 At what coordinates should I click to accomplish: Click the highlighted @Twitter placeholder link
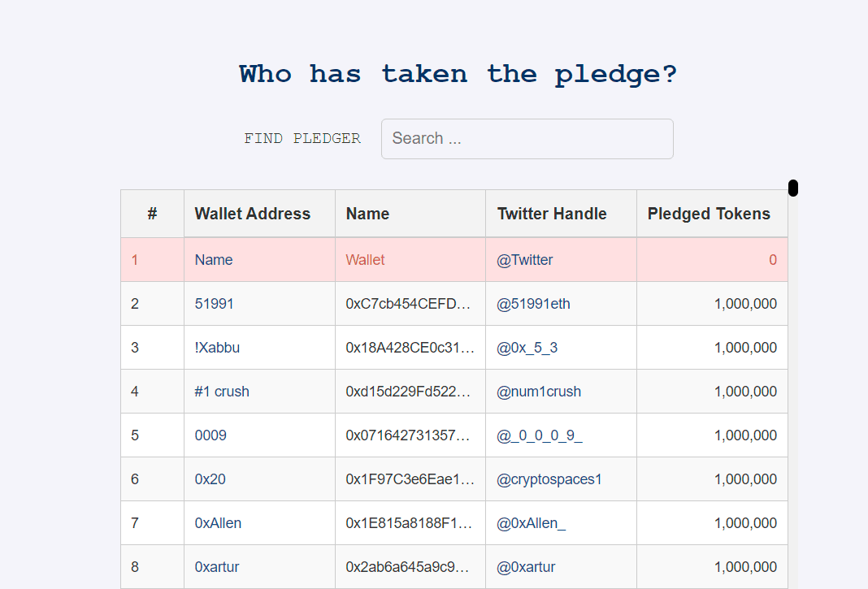point(525,260)
